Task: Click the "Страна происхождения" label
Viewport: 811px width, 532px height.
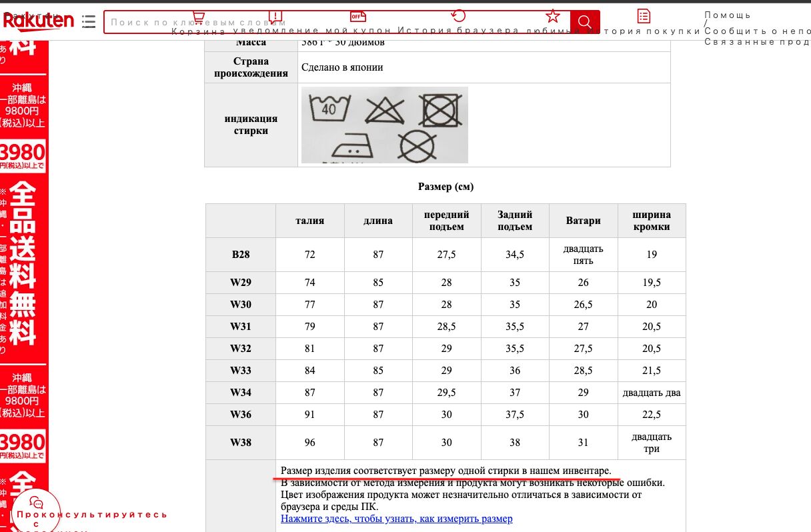Action: (251, 67)
